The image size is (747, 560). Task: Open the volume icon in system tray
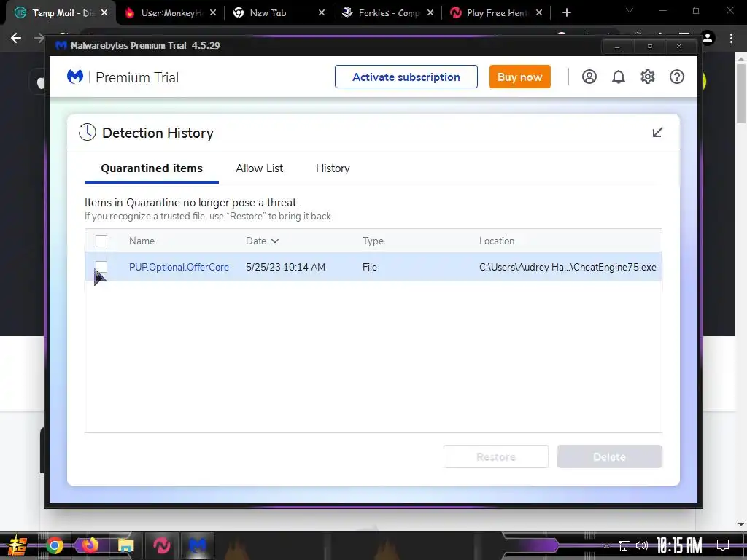pos(642,545)
